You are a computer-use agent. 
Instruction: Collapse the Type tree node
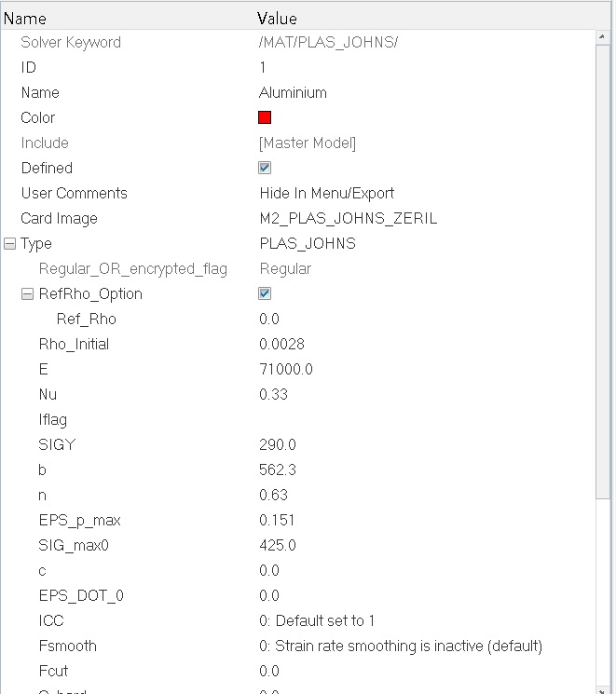(x=9, y=243)
